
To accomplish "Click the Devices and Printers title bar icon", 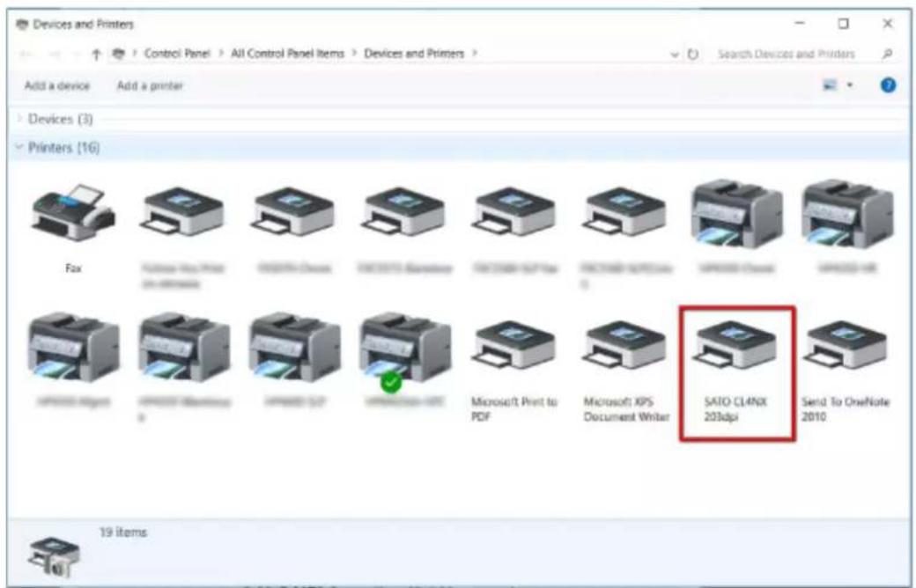I will click(x=22, y=24).
